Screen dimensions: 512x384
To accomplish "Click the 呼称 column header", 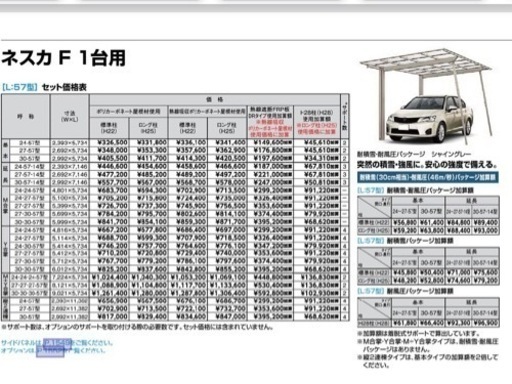I will [x=26, y=117].
